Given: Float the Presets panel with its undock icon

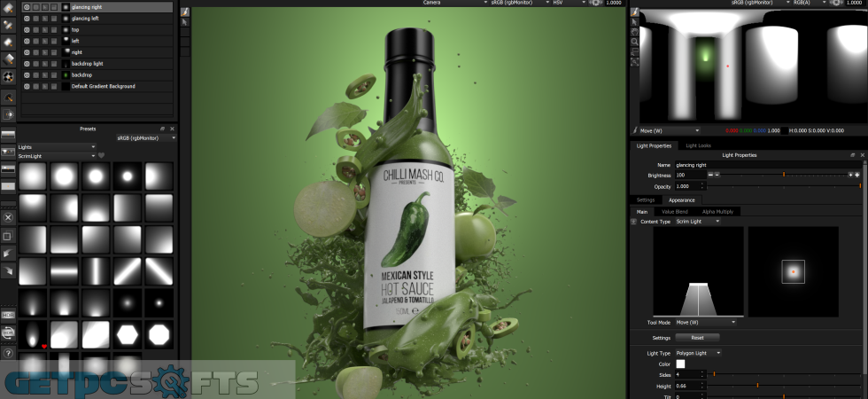Looking at the screenshot, I should pyautogui.click(x=163, y=129).
